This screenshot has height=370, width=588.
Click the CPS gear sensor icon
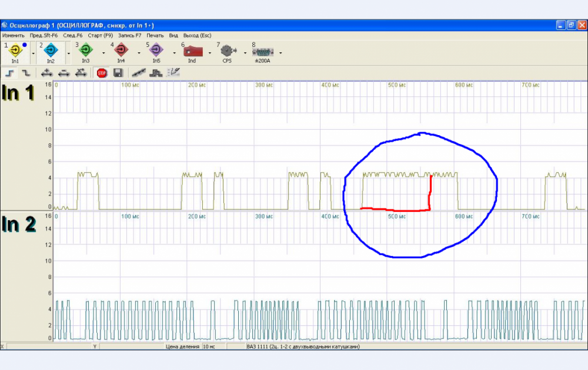[227, 51]
